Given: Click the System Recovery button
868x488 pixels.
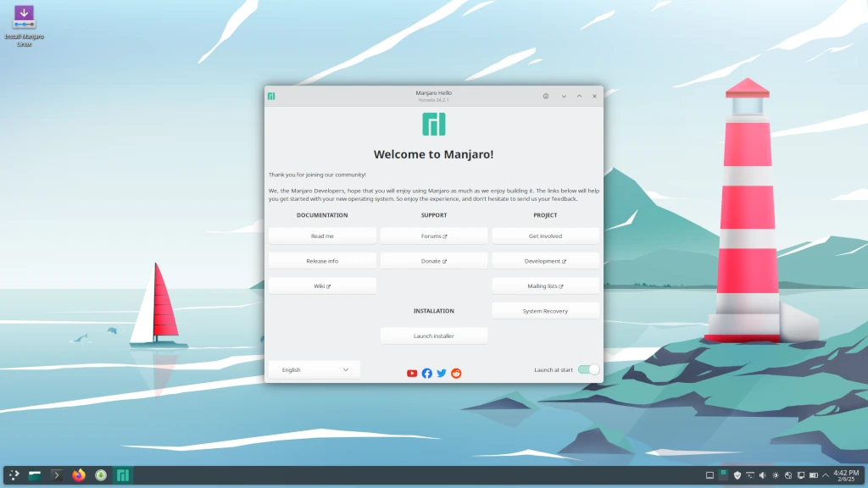Looking at the screenshot, I should [x=545, y=311].
